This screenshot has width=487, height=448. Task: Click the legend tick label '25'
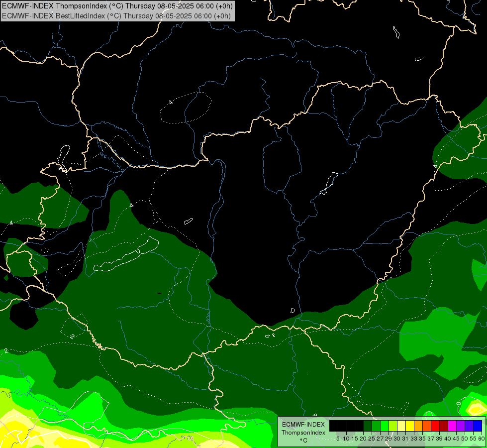372,439
